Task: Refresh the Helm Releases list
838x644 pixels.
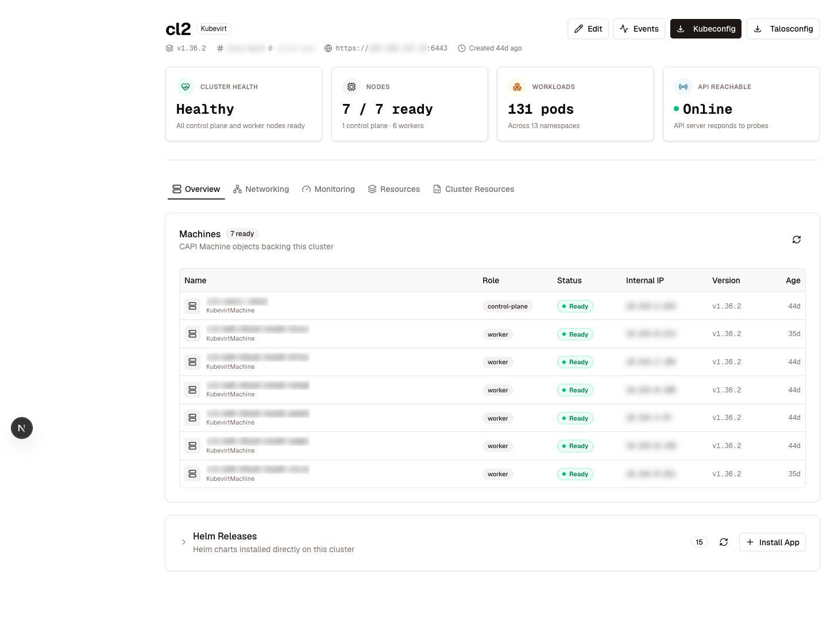Action: 724,542
